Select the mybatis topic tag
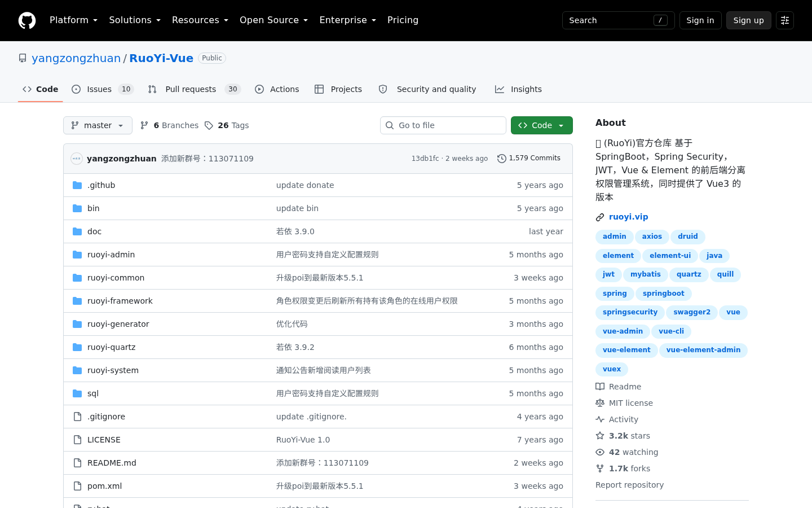This screenshot has width=812, height=508. pyautogui.click(x=646, y=274)
